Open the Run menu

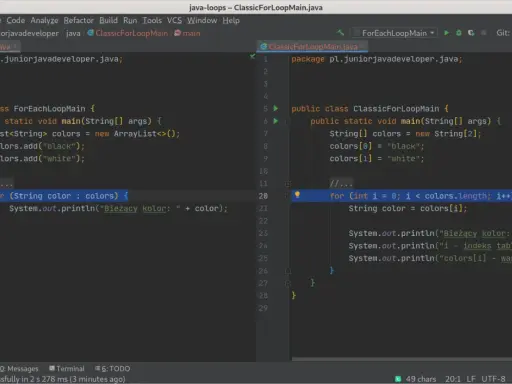click(130, 20)
